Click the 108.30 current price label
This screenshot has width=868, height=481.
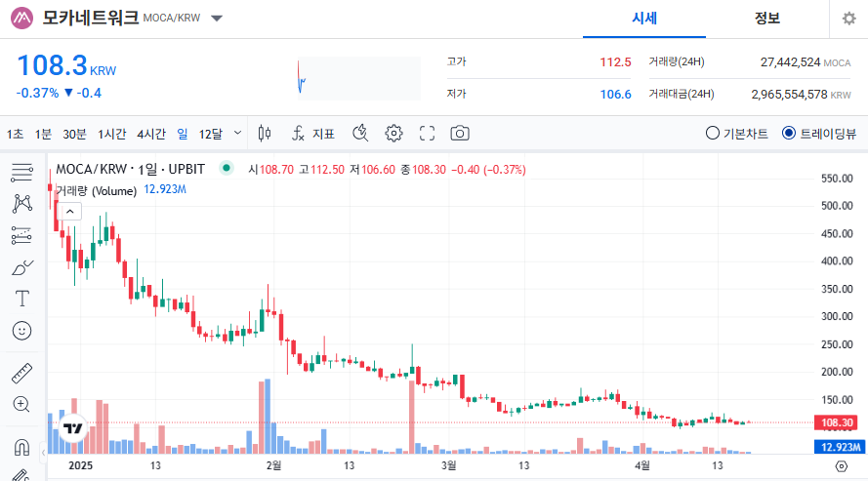click(x=836, y=423)
